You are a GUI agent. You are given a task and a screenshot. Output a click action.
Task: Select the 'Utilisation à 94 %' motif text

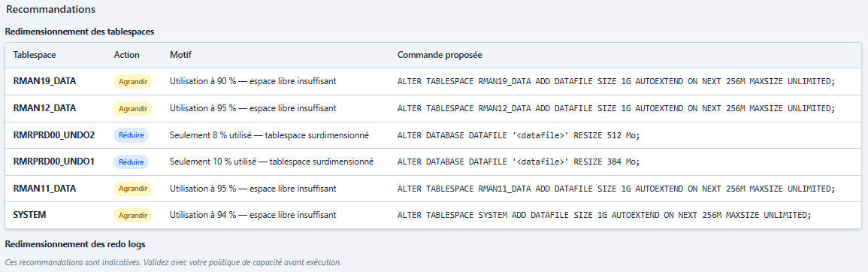point(253,215)
